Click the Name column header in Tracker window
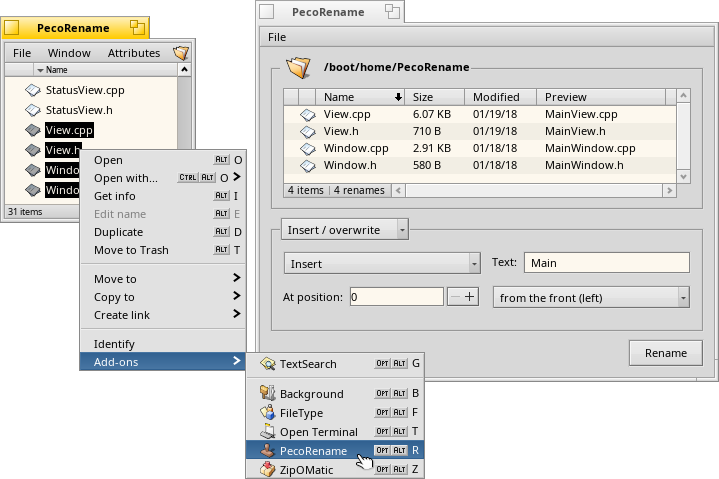Viewport: 719px width, 479px height. pos(105,70)
